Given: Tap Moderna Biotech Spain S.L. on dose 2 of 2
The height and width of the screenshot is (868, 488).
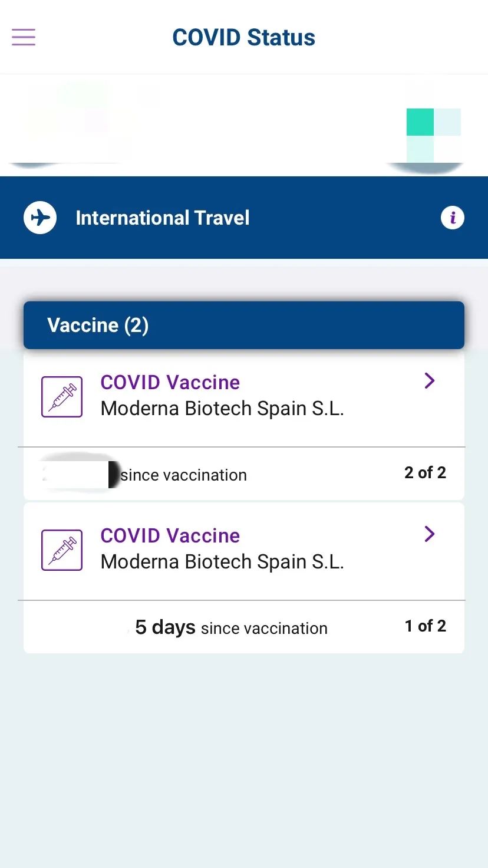Looking at the screenshot, I should [222, 409].
